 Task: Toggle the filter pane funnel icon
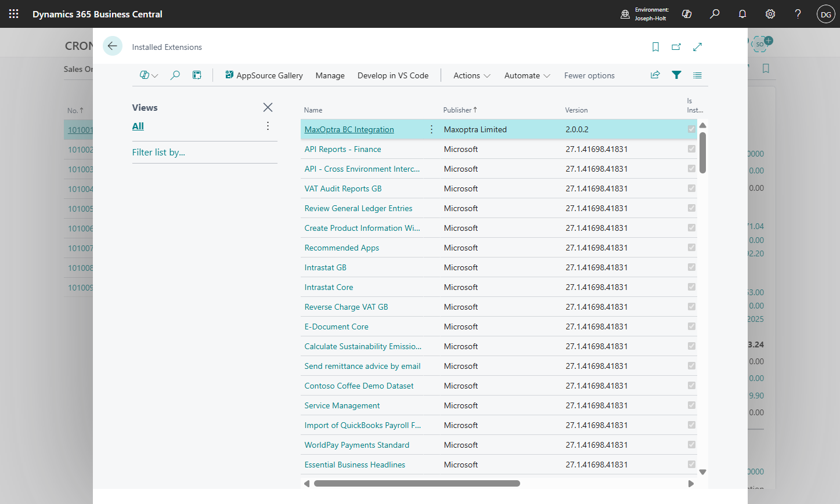[x=676, y=75]
